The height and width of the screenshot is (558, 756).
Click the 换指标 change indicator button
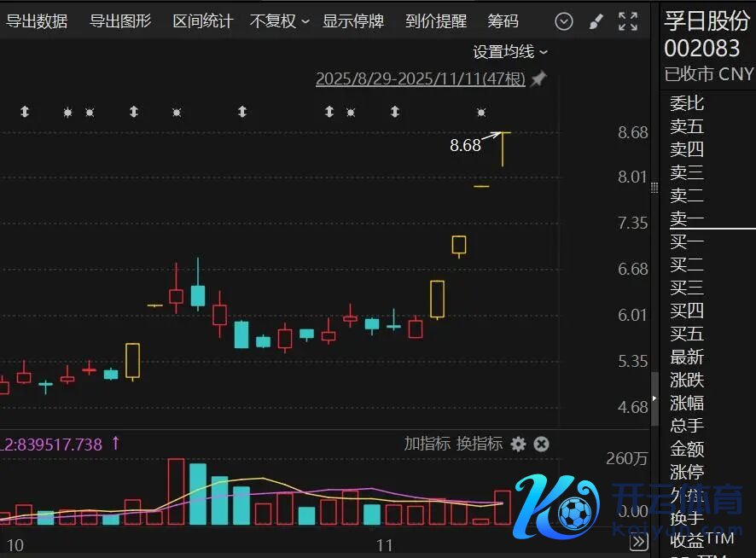(x=479, y=444)
